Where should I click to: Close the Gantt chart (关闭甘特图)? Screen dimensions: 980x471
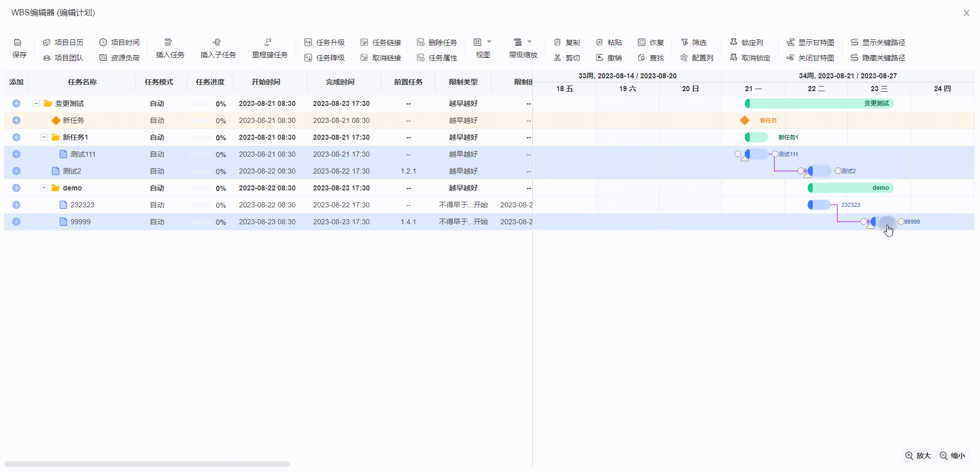(810, 58)
